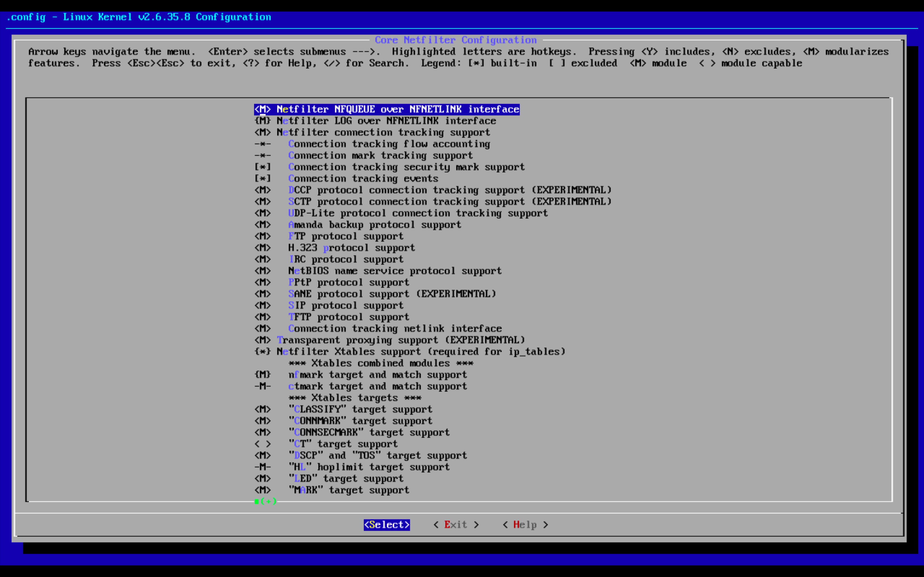
Task: Toggle the empty "CT" target support state
Action: [263, 444]
